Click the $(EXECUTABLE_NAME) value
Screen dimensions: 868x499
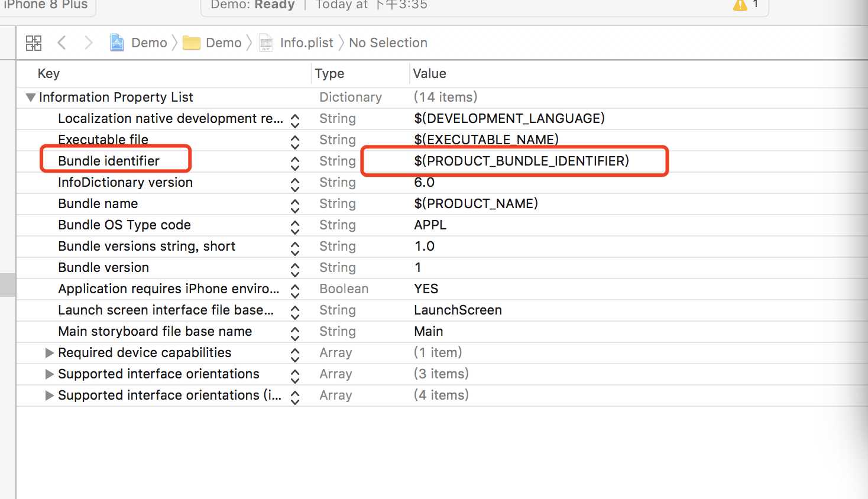[x=486, y=140]
